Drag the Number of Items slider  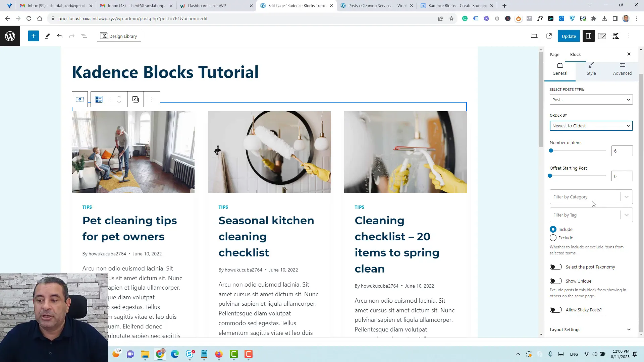(551, 151)
